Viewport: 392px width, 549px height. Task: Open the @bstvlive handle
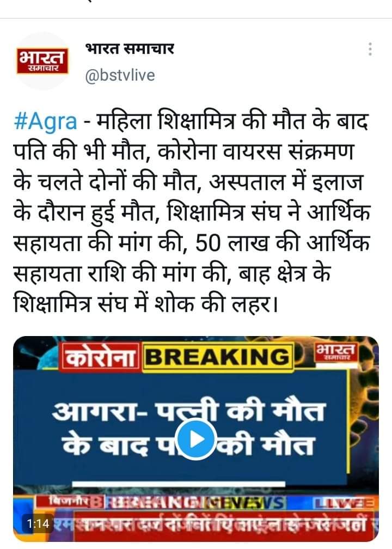[120, 75]
